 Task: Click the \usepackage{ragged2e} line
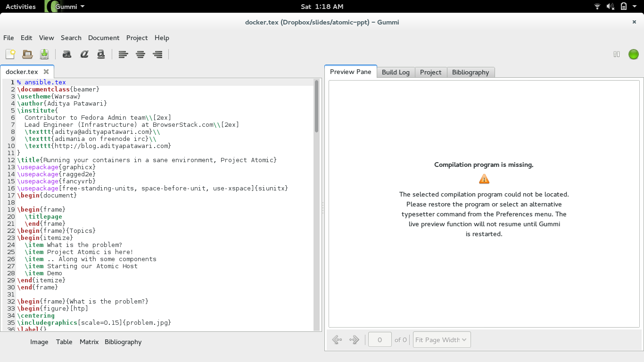57,174
